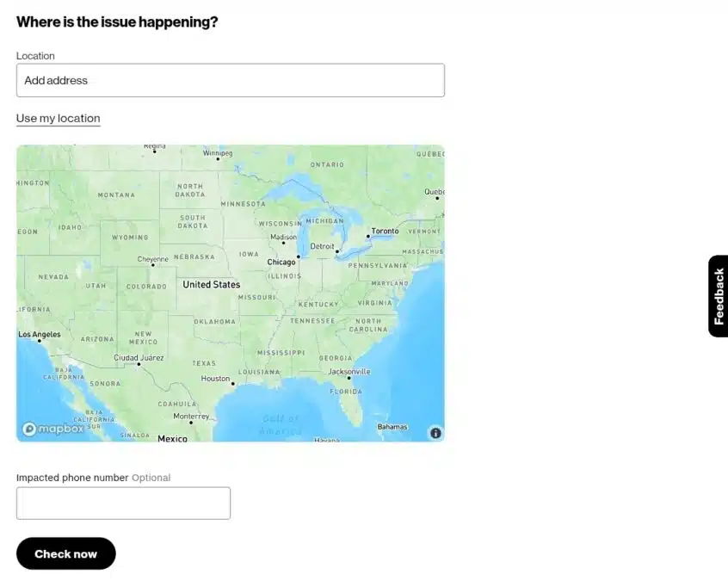Click Los Angeles on the map

point(39,340)
